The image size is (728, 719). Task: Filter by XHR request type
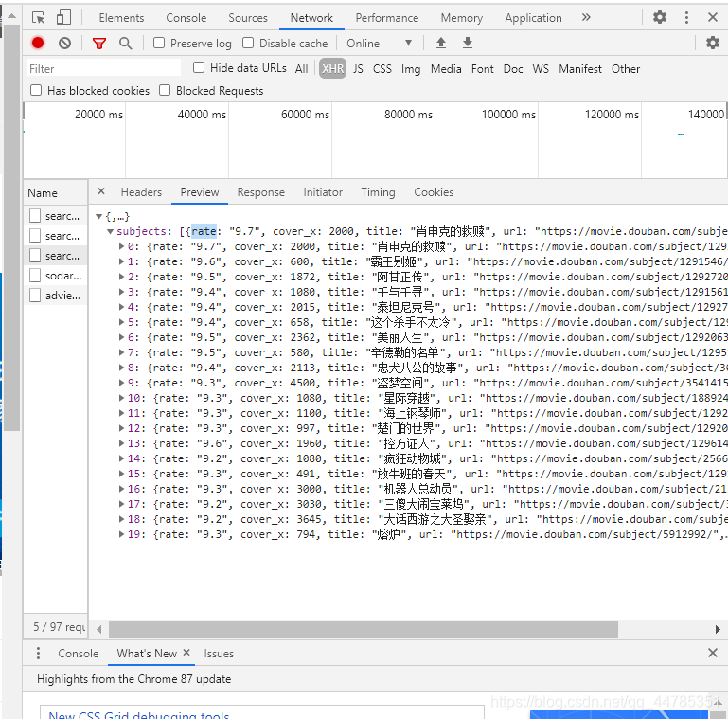(x=332, y=69)
